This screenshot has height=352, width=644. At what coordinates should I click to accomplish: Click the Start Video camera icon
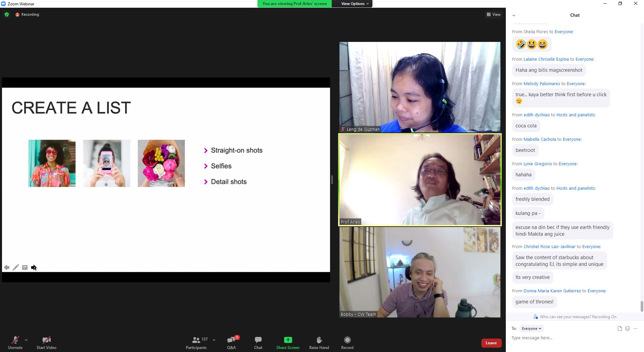(46, 340)
